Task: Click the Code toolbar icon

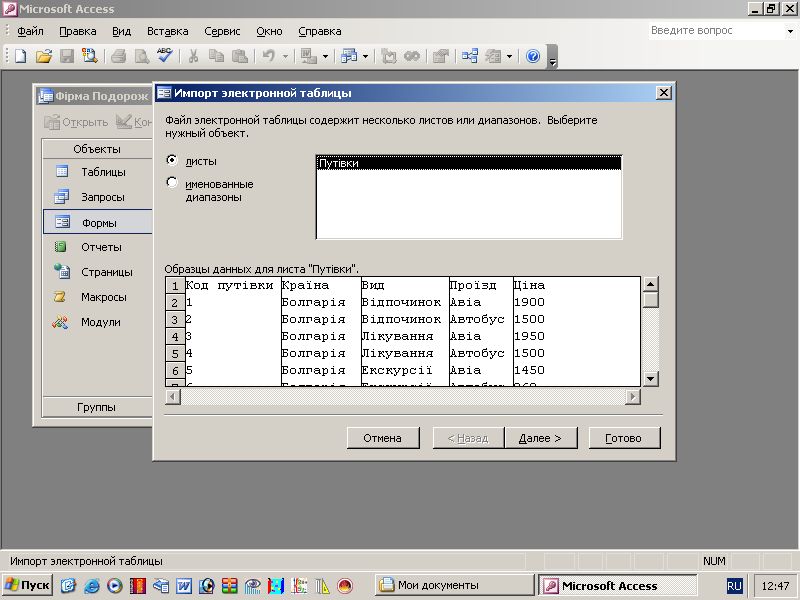Action: [389, 56]
